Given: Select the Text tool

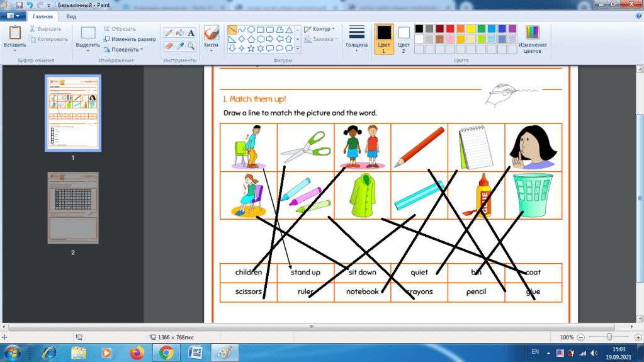Looking at the screenshot, I should (191, 33).
